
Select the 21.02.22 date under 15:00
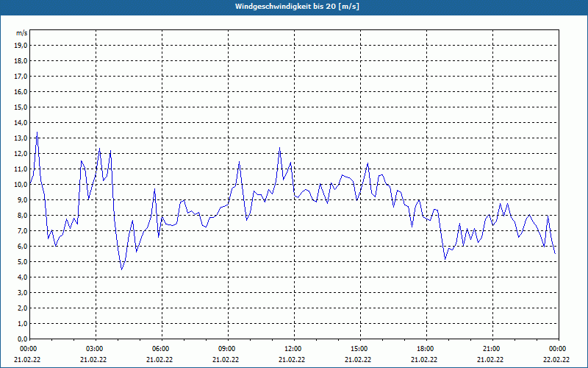coord(358,360)
